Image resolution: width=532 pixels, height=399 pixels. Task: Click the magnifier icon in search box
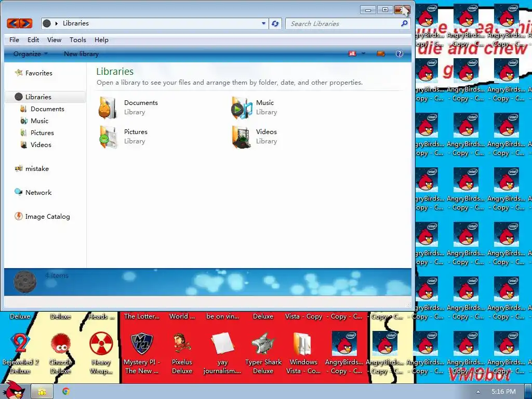click(x=404, y=23)
